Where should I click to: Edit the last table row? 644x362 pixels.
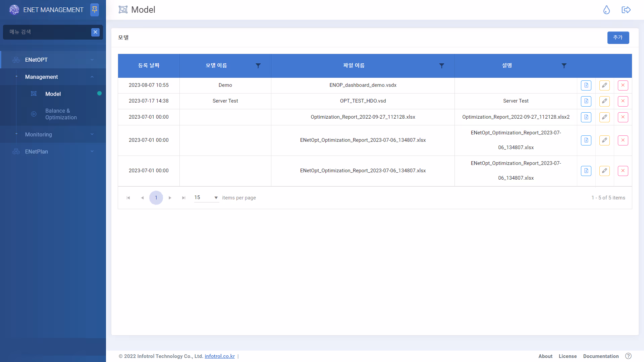(x=604, y=171)
